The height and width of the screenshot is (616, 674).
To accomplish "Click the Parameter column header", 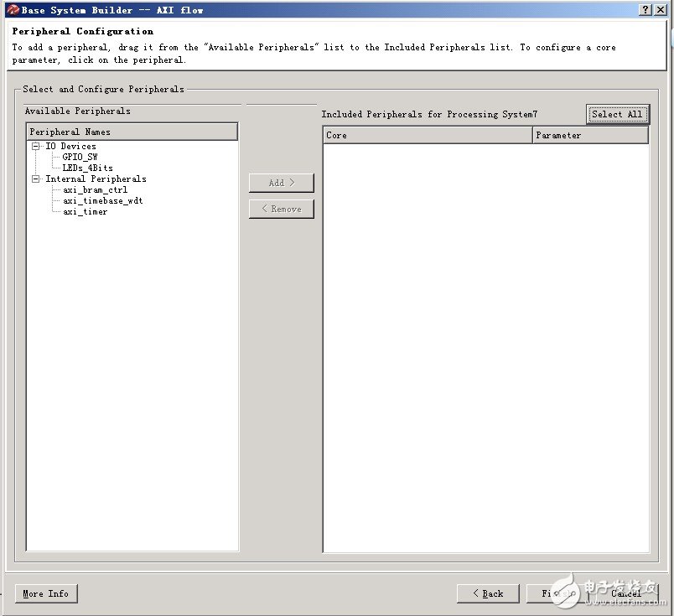I will 590,135.
